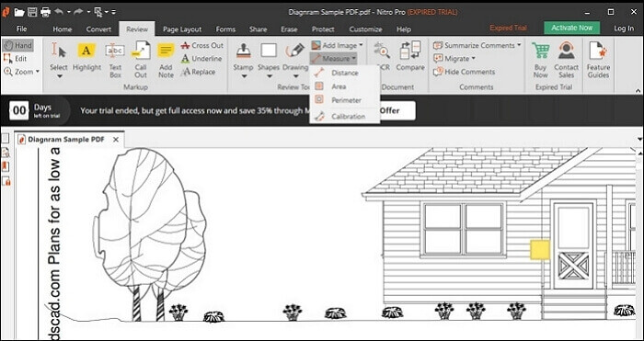
Task: Choose the Text Box tool
Action: pyautogui.click(x=115, y=60)
